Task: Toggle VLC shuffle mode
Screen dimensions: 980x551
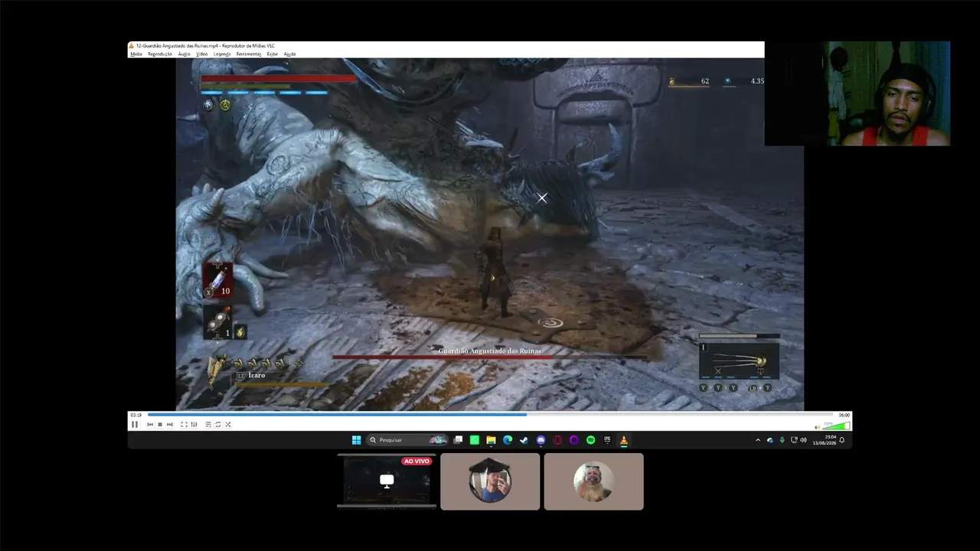Action: 228,425
